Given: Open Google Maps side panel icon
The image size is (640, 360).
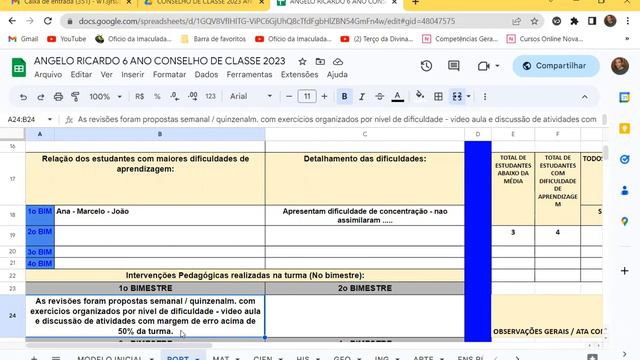Looking at the screenshot, I should (624, 222).
